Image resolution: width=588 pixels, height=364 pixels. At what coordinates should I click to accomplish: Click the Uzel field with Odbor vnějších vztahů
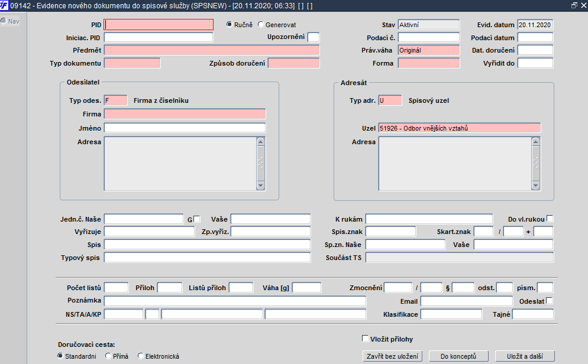tap(460, 128)
